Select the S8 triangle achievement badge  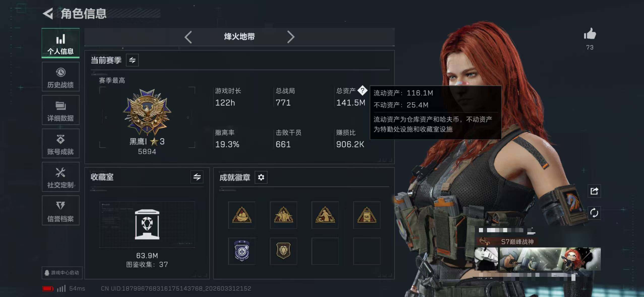tap(367, 215)
